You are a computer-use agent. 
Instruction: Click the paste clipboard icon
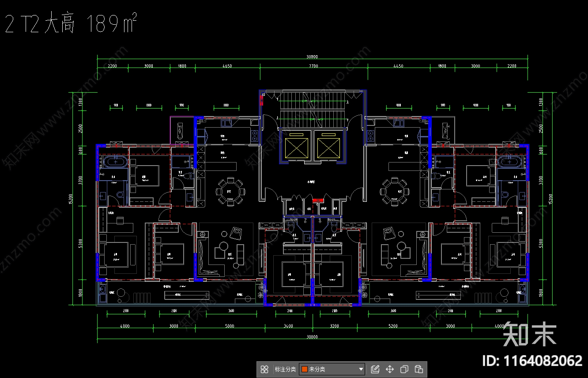419,369
